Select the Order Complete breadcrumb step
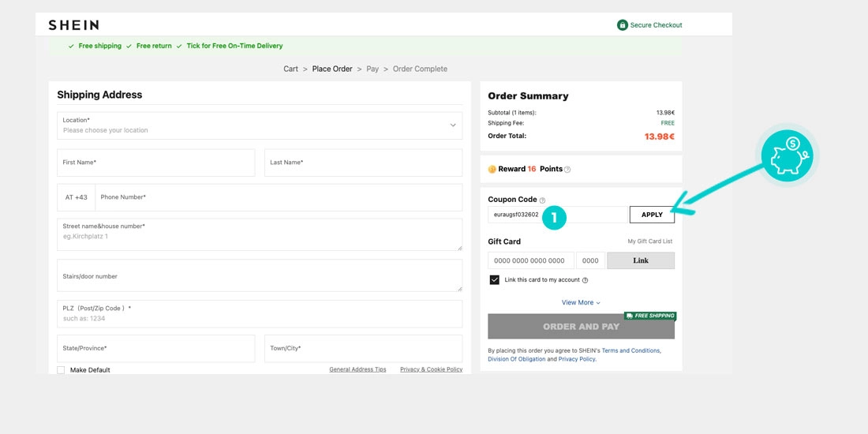Screen dimensions: 868x434 tap(420, 69)
